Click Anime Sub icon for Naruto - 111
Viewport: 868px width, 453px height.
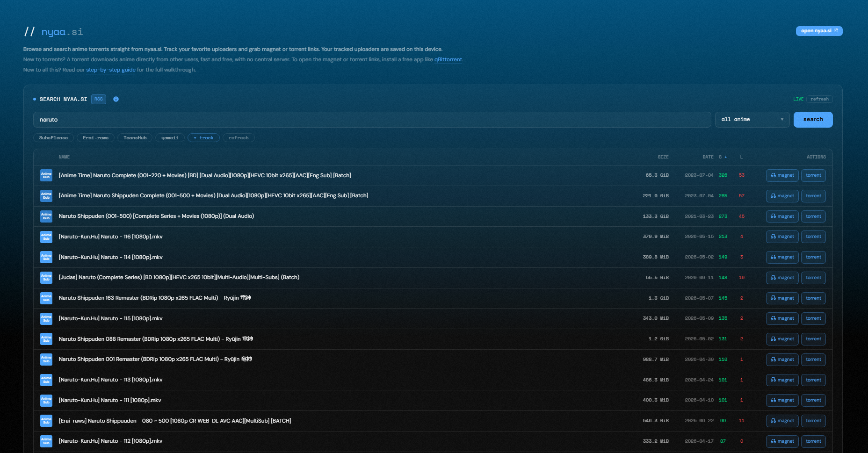coord(46,400)
